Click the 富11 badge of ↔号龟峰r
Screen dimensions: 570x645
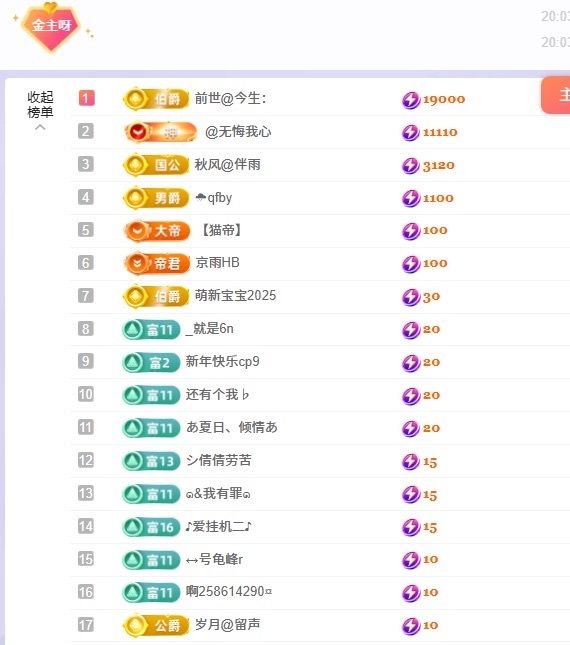tap(151, 560)
